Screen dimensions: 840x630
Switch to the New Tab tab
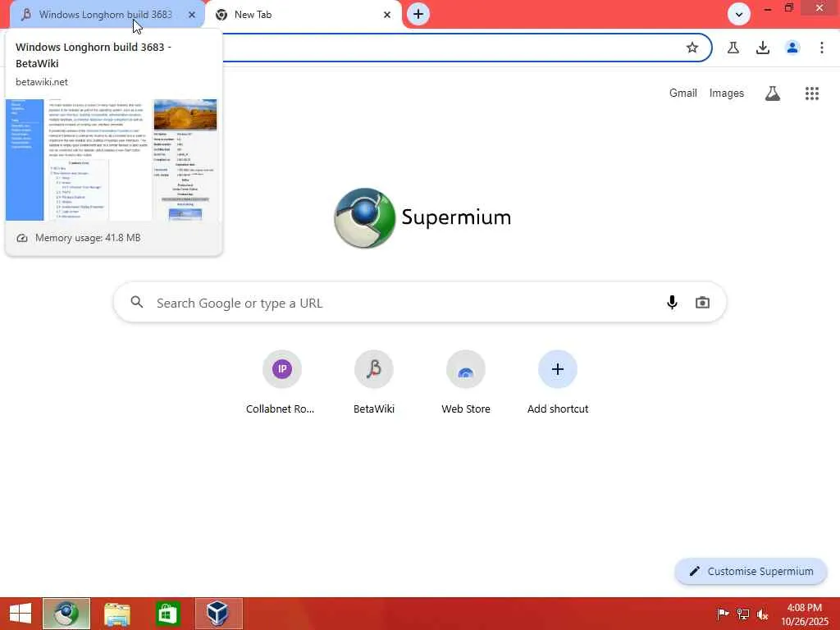click(x=303, y=15)
